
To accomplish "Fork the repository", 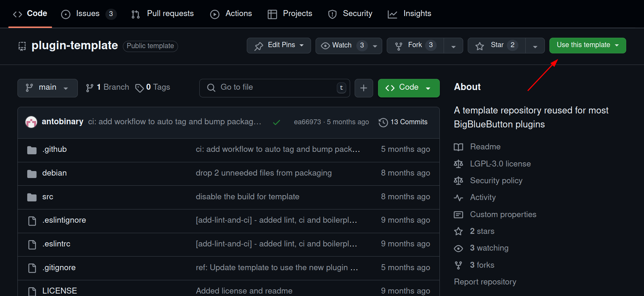I will point(415,45).
